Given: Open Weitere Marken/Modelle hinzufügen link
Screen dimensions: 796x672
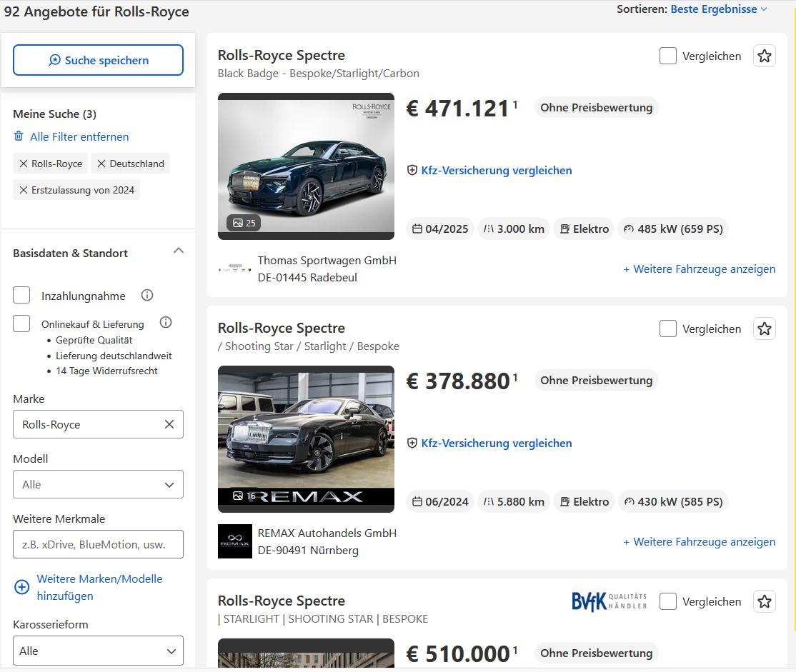Looking at the screenshot, I should tap(99, 587).
